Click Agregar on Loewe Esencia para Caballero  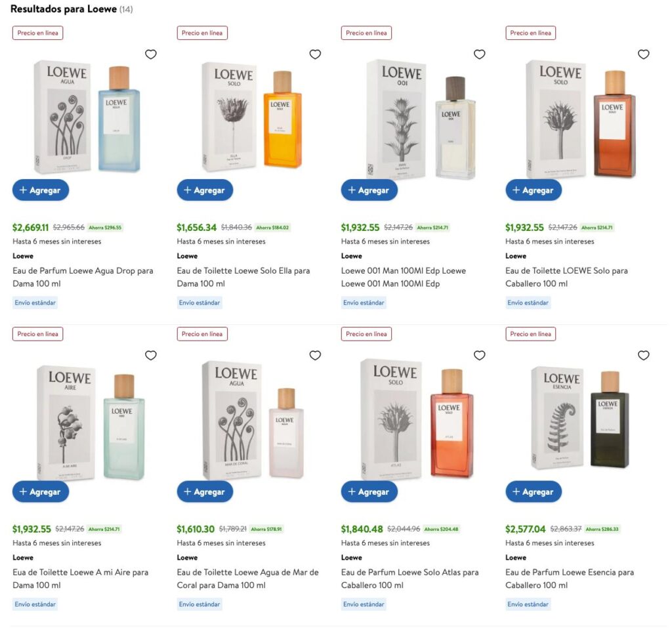(534, 492)
